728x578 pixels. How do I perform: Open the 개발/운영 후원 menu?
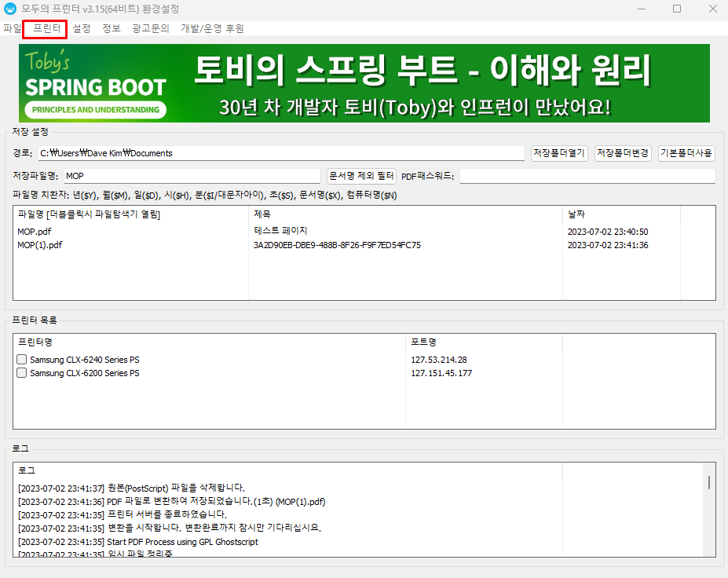point(212,28)
